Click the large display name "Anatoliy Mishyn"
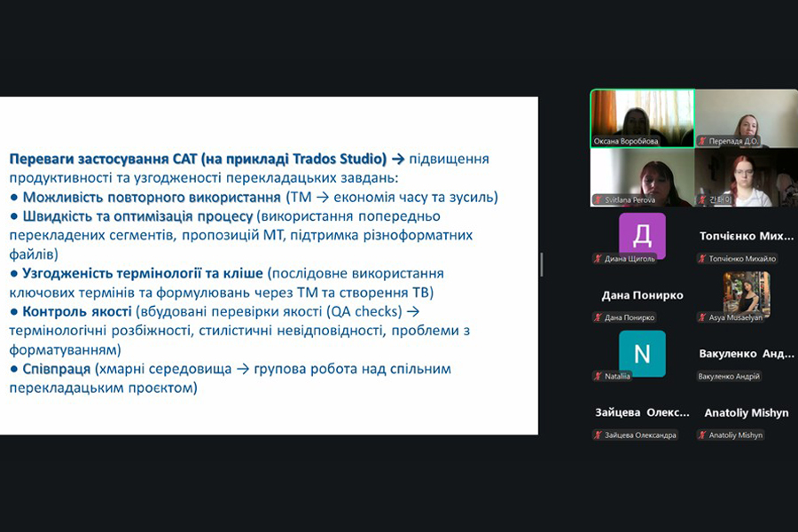The width and height of the screenshot is (798, 532). (746, 413)
